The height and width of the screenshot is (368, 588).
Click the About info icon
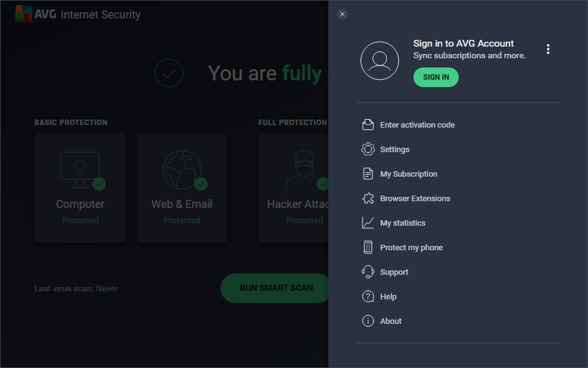tap(368, 321)
